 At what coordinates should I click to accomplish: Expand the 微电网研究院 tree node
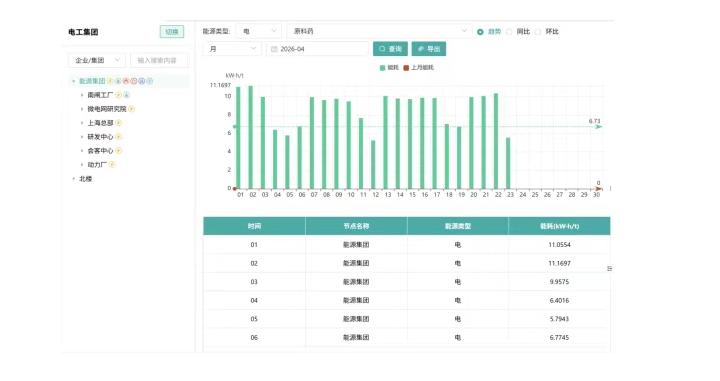(x=82, y=109)
